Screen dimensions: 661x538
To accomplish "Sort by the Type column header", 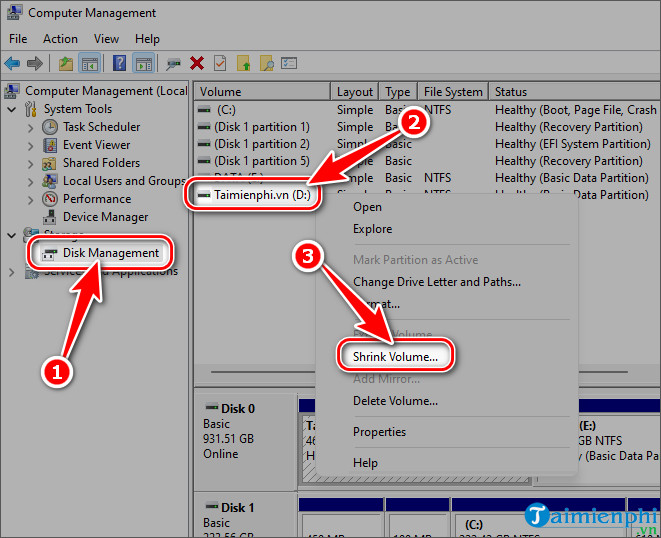I will [x=398, y=91].
